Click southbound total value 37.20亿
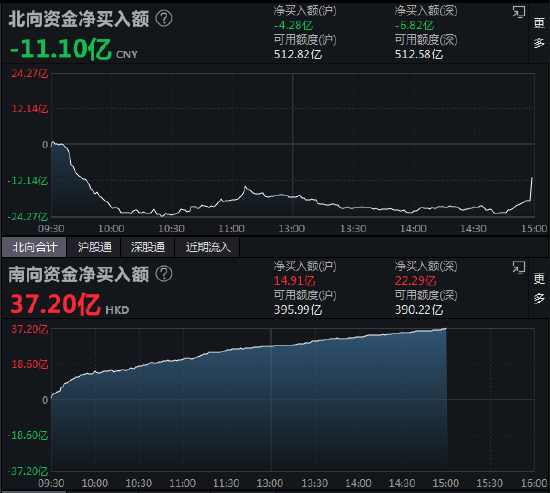Image resolution: width=550 pixels, height=493 pixels. (x=55, y=304)
